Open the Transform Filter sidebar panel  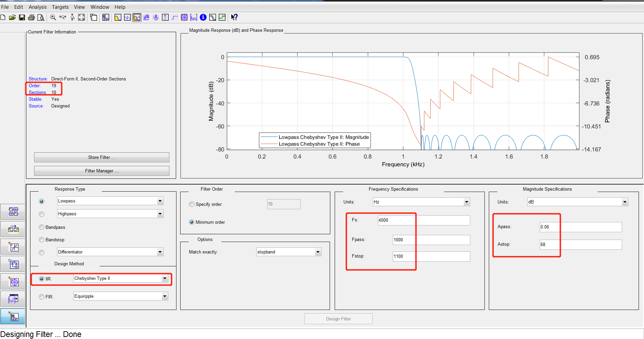coord(13,229)
